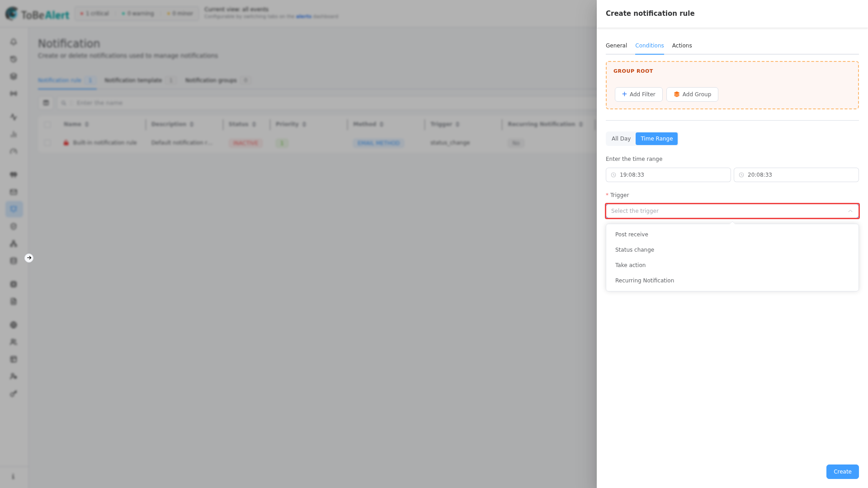
Task: Open the bell alerts icon in sidebar
Action: tap(14, 42)
